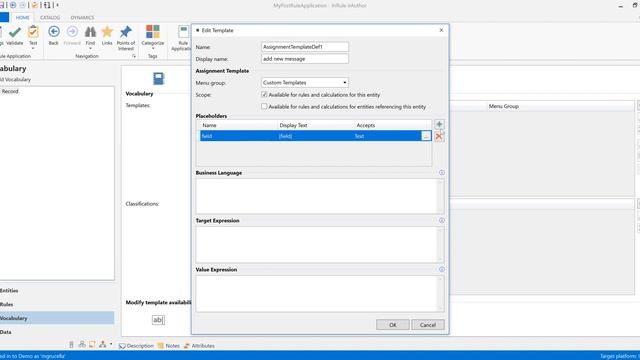
Task: Show Target Expression info icon
Action: 442,220
